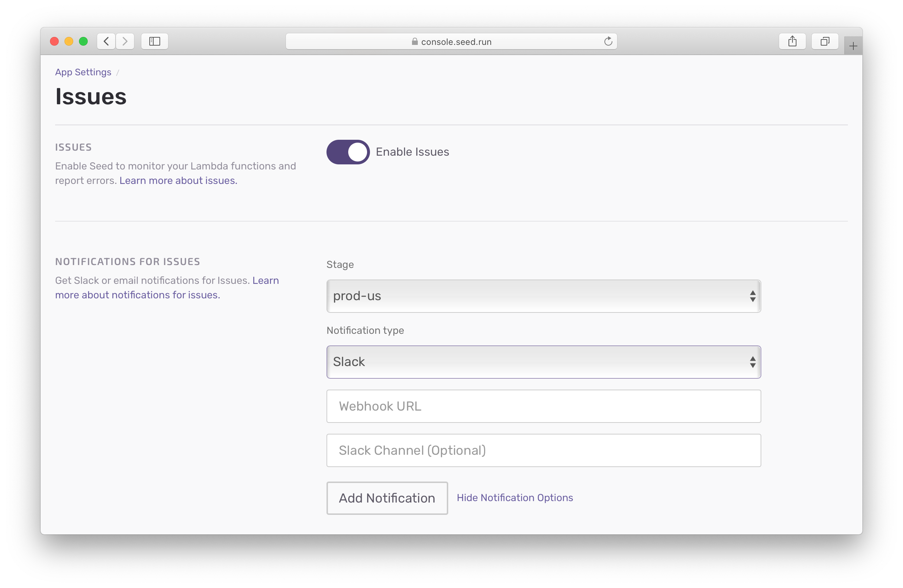903x588 pixels.
Task: Click the browser forward arrow
Action: click(x=125, y=41)
